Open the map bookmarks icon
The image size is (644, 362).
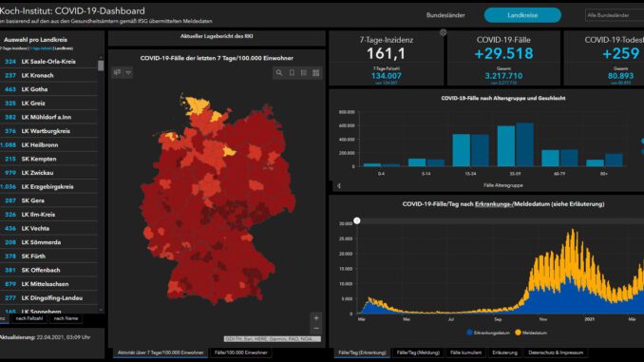[x=292, y=73]
